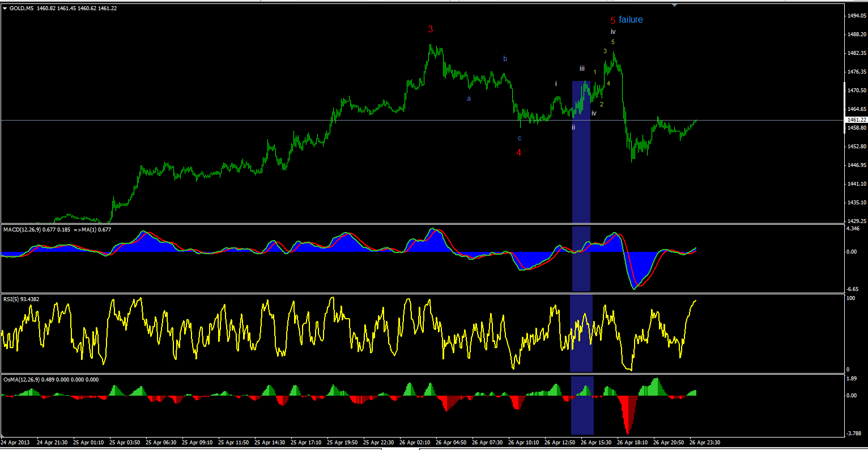Click the '25 Apr 11:50' time axis label
868x450 pixels.
(234, 442)
